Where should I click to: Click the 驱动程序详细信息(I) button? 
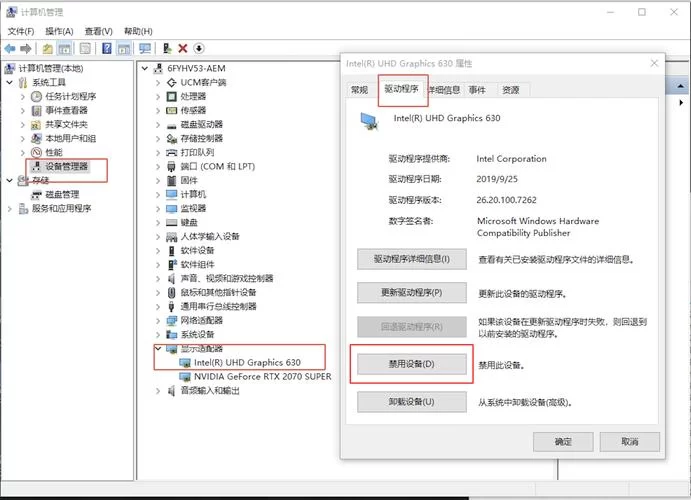[x=412, y=259]
